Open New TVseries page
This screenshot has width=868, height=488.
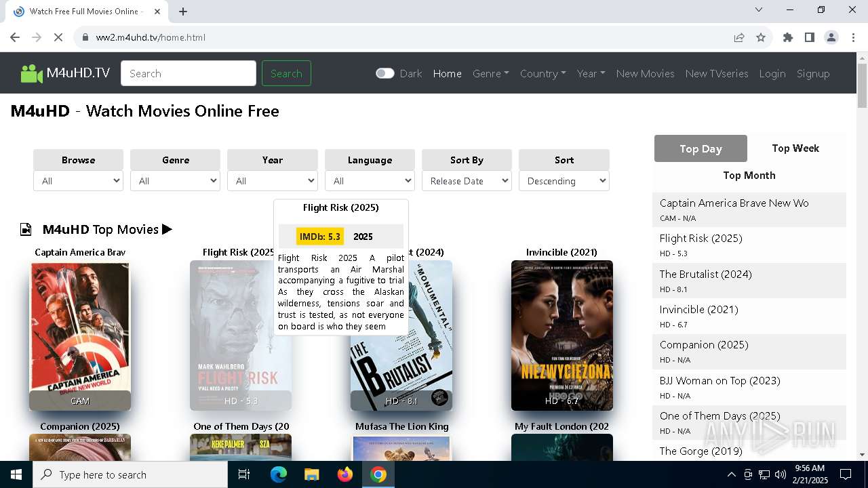pyautogui.click(x=717, y=73)
